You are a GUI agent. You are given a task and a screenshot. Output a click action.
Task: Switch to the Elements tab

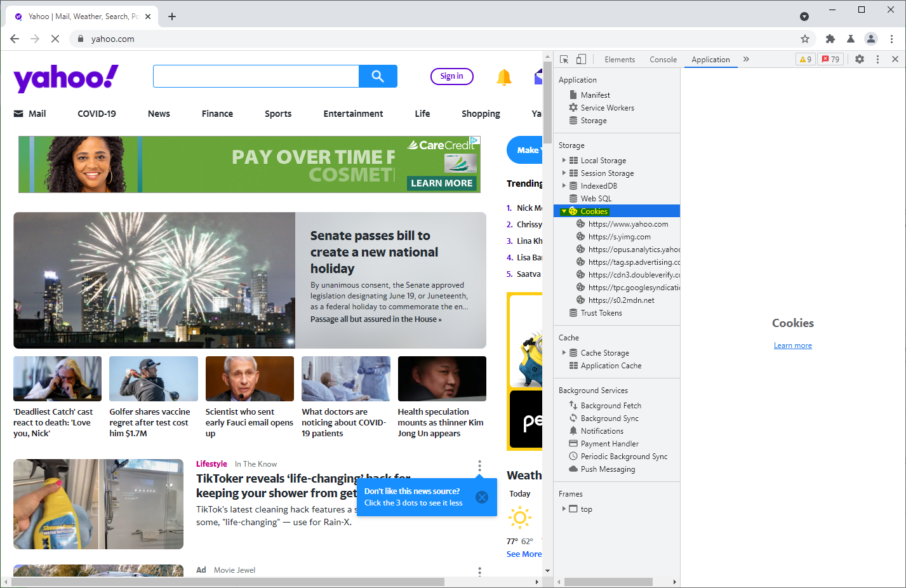620,60
